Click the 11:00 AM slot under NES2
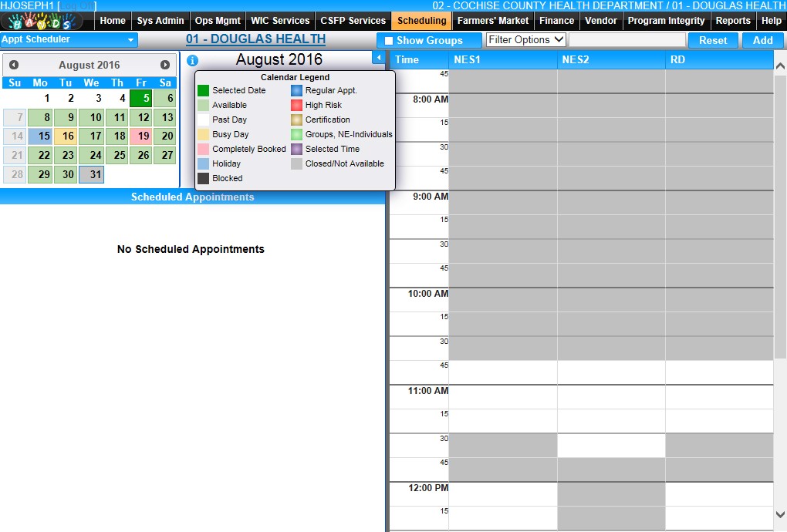Viewport: 787px width, 532px height. coord(610,396)
